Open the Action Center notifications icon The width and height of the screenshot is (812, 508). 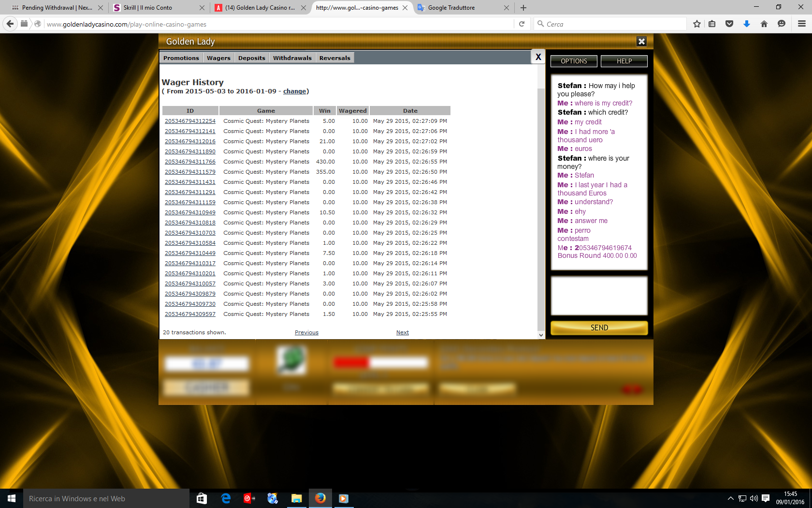(x=766, y=498)
